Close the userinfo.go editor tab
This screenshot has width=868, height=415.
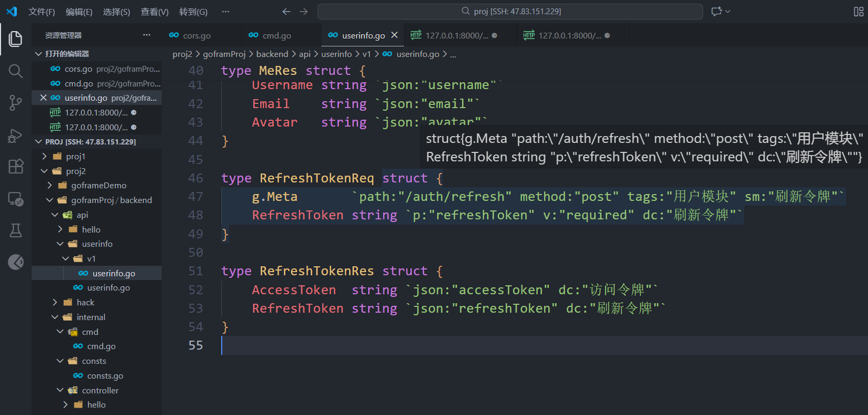click(394, 35)
